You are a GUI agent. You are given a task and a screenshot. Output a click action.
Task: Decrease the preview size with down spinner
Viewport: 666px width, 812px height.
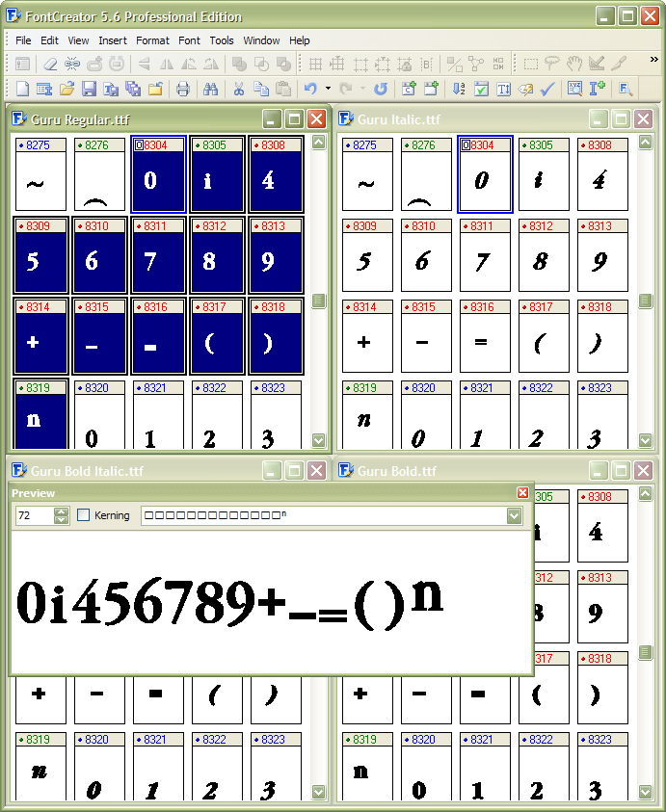coord(61,519)
